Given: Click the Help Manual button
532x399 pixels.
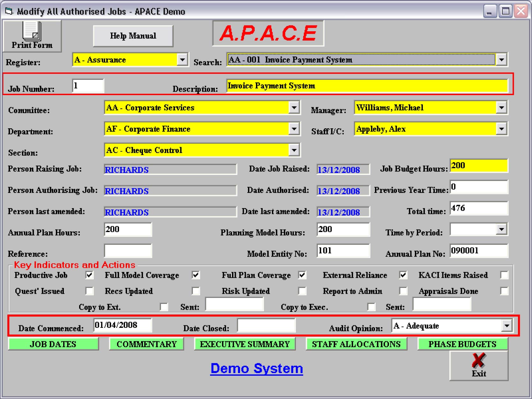Looking at the screenshot, I should click(x=133, y=36).
